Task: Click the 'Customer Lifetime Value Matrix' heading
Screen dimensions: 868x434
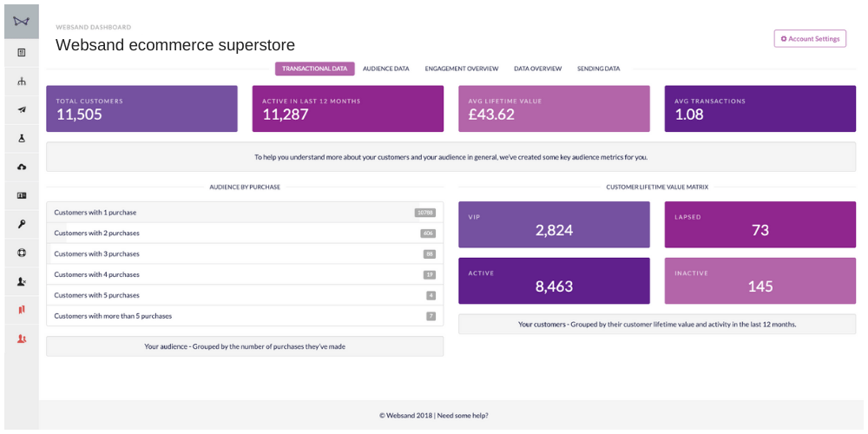Action: pos(657,187)
